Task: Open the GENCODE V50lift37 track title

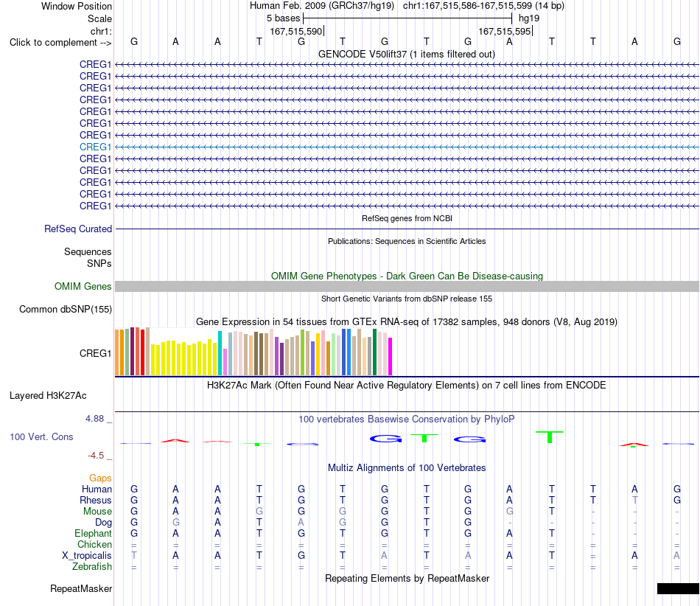Action: (407, 54)
